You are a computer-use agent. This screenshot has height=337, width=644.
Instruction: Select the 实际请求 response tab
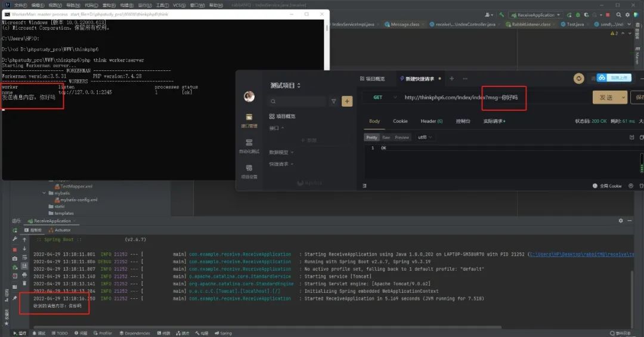[x=494, y=121]
